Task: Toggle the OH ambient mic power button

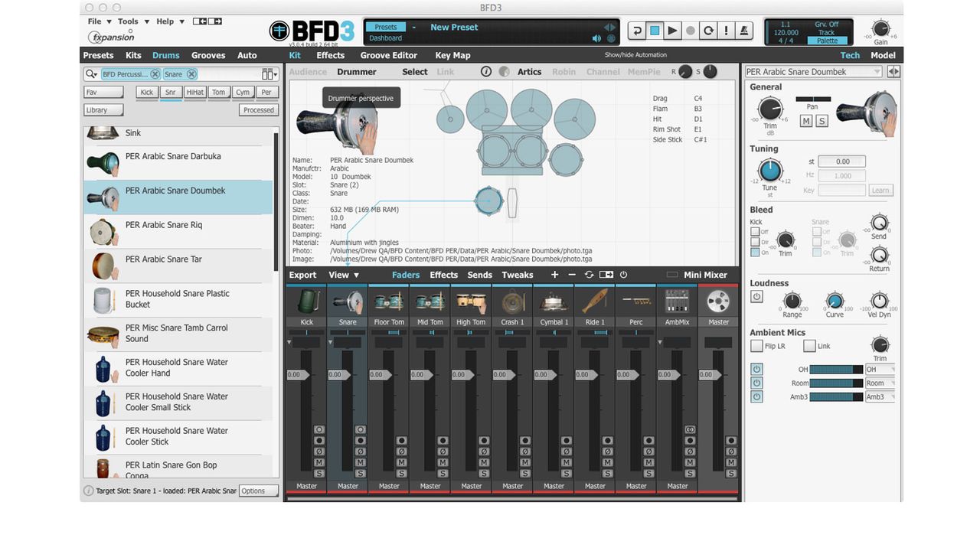Action: point(756,370)
